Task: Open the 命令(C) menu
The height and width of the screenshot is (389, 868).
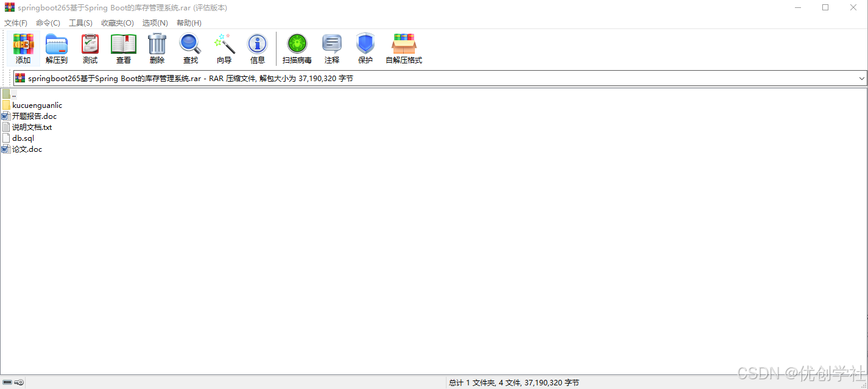Action: [x=48, y=23]
